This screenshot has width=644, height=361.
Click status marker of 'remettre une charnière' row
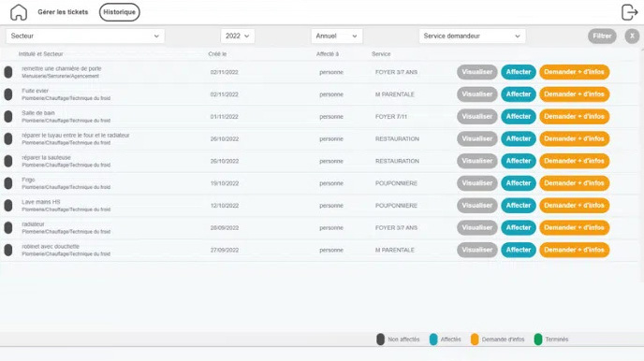coord(8,72)
